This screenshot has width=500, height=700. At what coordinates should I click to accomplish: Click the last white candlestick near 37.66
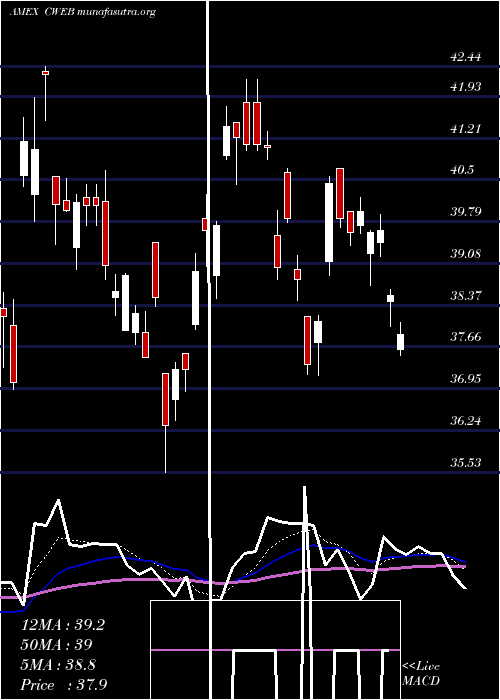pos(400,342)
